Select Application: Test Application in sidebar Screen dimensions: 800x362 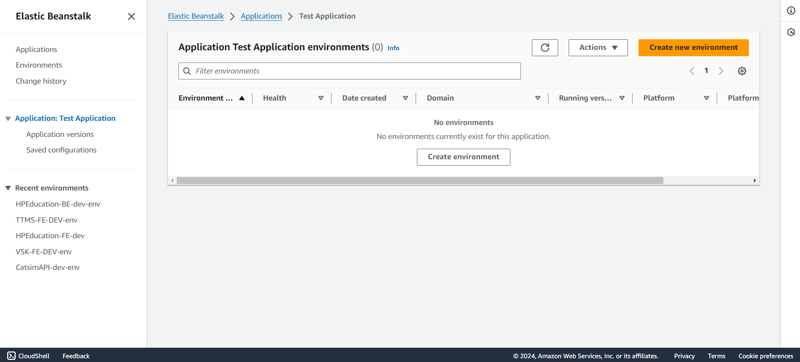click(65, 118)
